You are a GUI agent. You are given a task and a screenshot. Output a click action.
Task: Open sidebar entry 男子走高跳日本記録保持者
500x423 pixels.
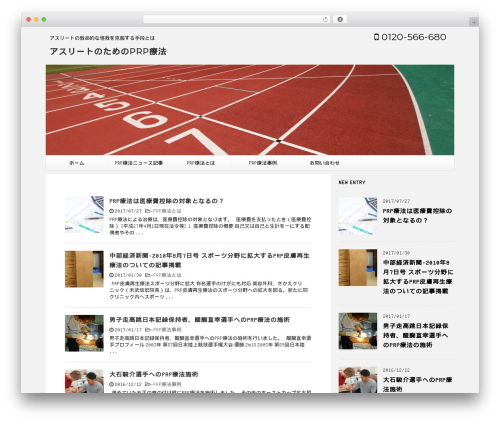[x=415, y=335]
